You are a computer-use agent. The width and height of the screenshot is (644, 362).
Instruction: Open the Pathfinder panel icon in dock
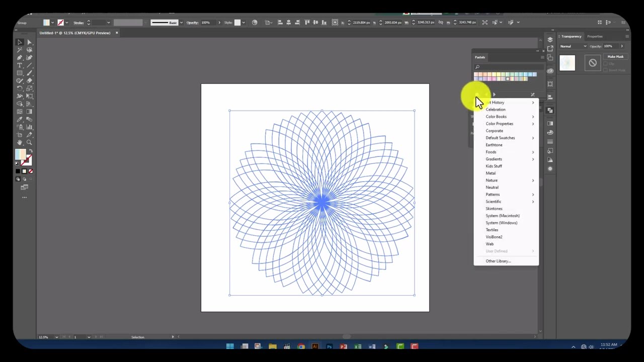[x=550, y=110]
